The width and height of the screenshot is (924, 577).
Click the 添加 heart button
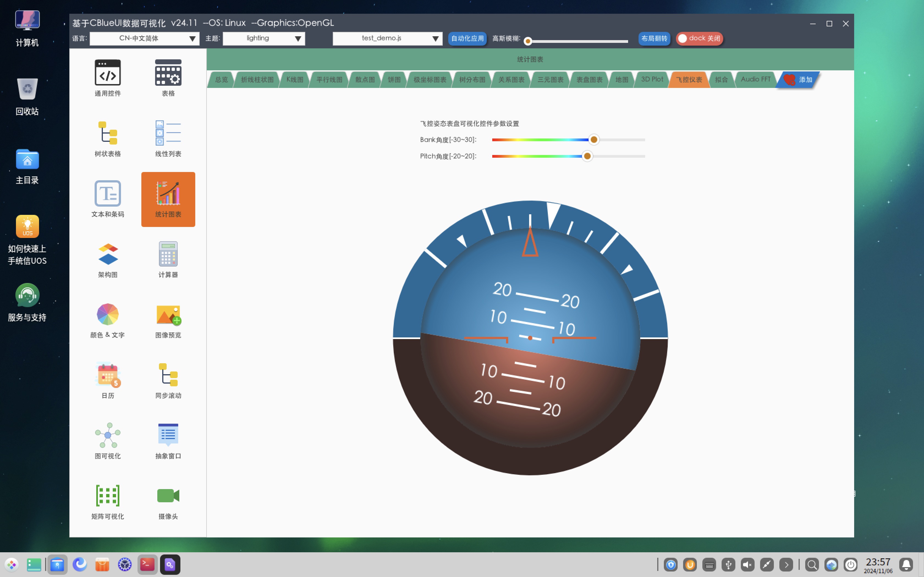point(798,79)
